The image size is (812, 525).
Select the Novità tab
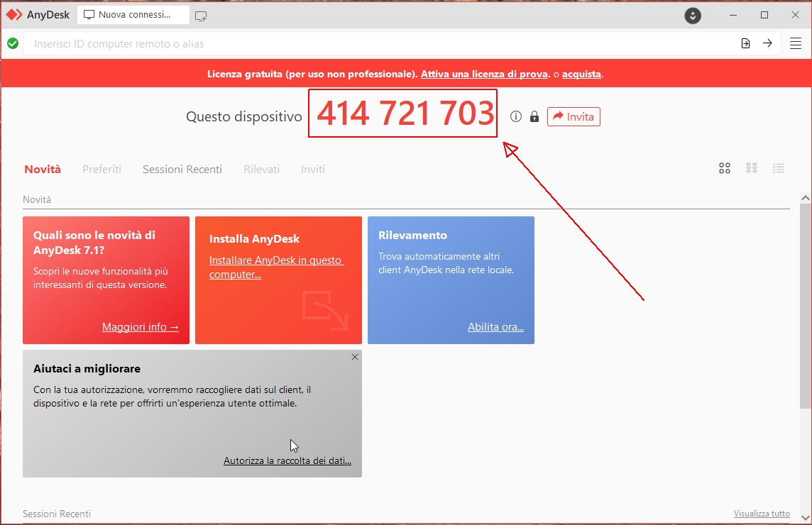[x=43, y=170]
